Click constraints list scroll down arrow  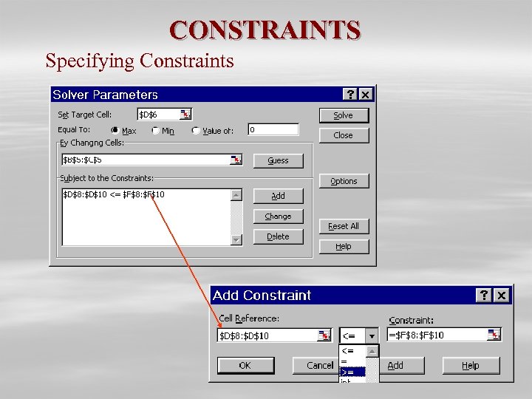[236, 239]
